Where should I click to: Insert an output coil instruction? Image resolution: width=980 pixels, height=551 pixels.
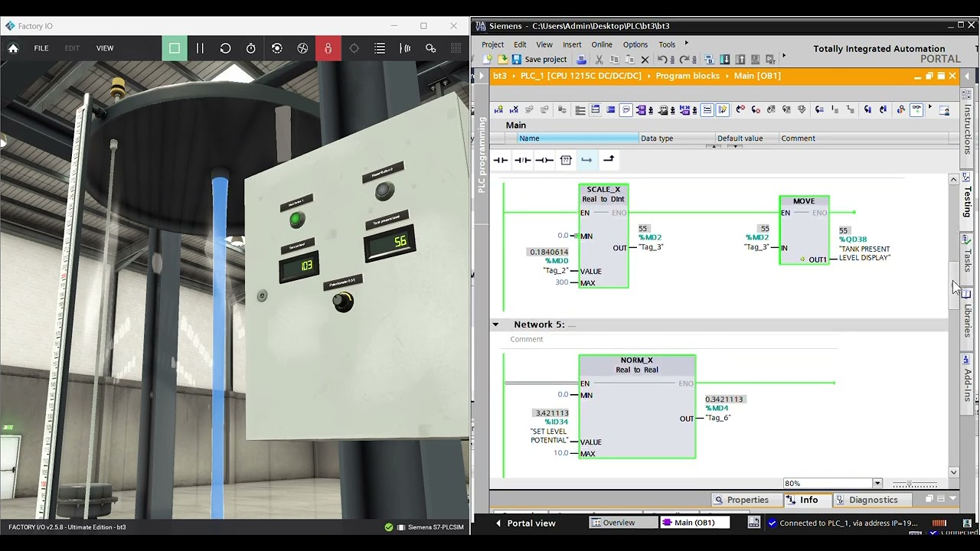[x=544, y=160]
